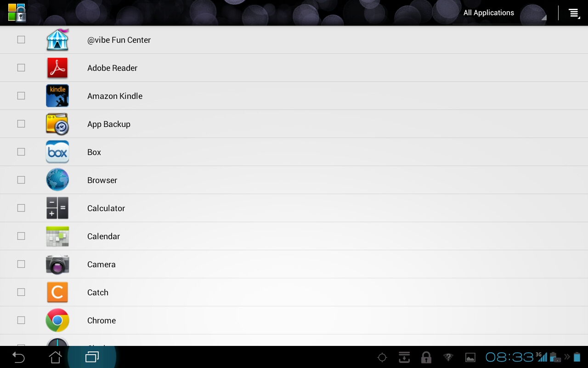Open the Recent Apps button
The image size is (588, 368).
pyautogui.click(x=92, y=357)
